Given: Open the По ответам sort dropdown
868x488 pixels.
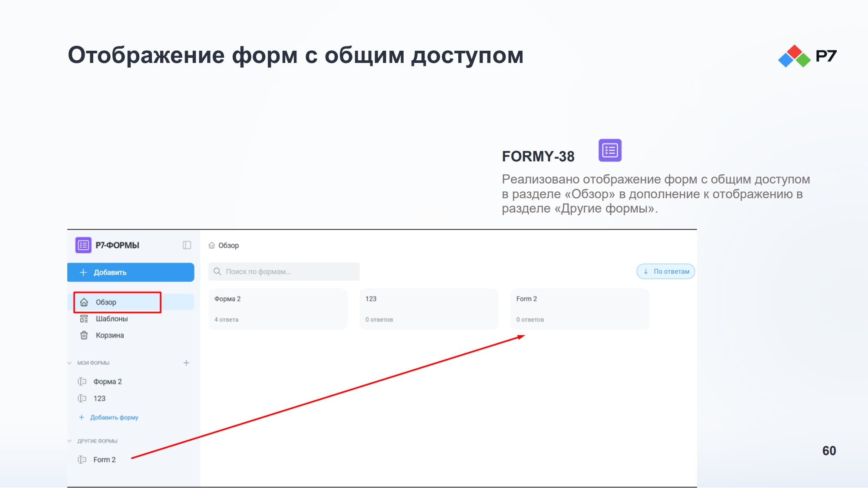Looking at the screenshot, I should 666,272.
